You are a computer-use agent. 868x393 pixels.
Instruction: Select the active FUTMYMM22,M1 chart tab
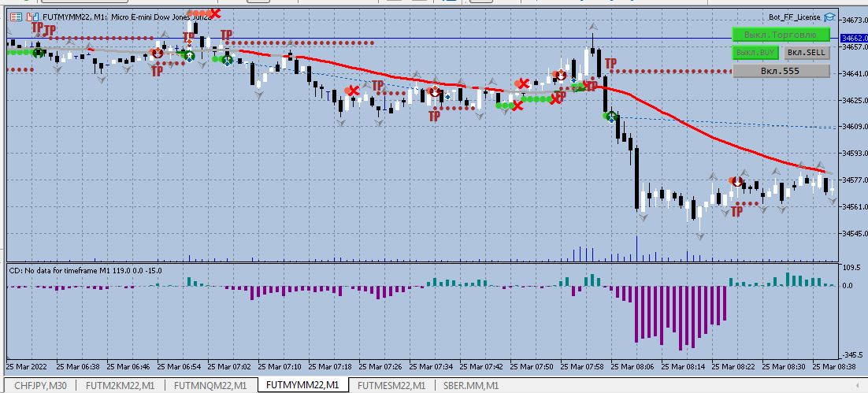(302, 385)
